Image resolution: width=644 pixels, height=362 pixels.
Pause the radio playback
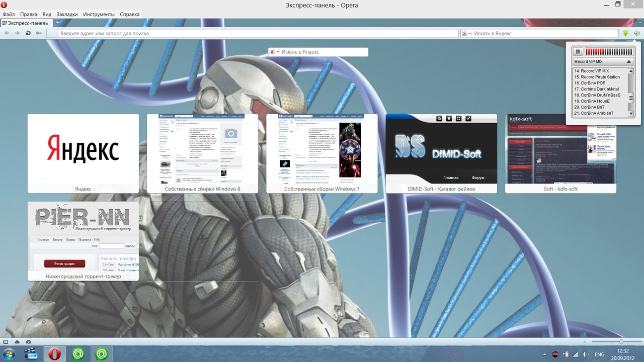(579, 51)
